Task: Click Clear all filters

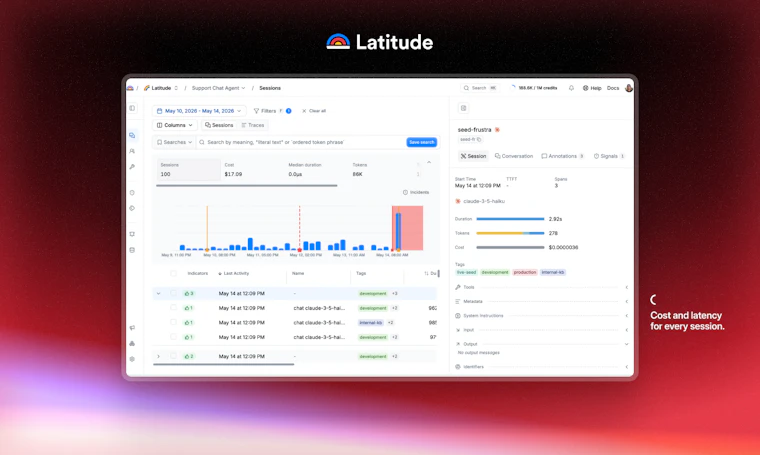Action: 314,111
